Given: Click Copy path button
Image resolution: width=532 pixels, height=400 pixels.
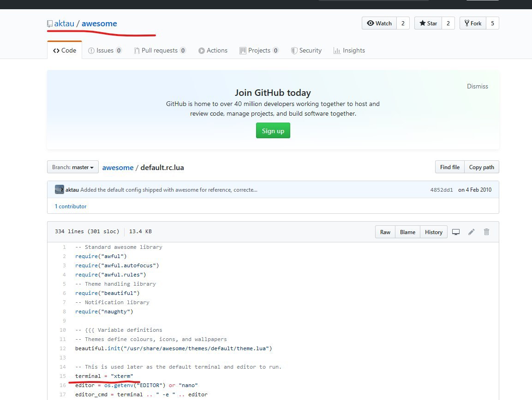Looking at the screenshot, I should point(481,167).
